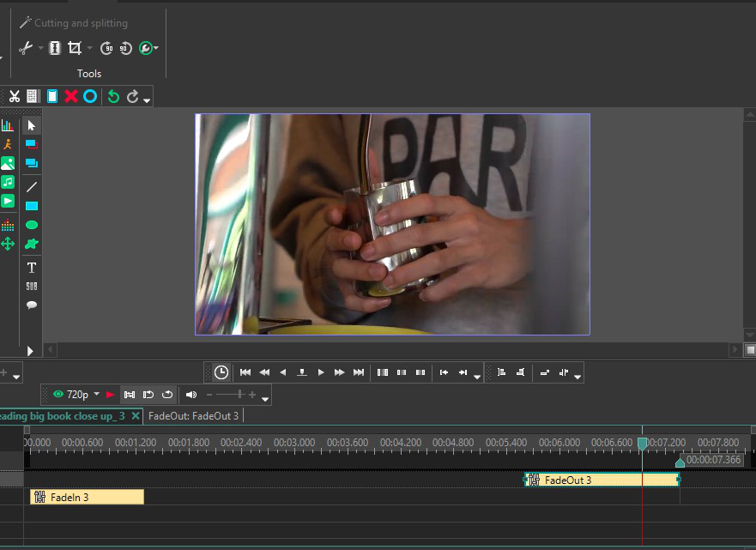Click the set marker stamp icon

[x=302, y=372]
